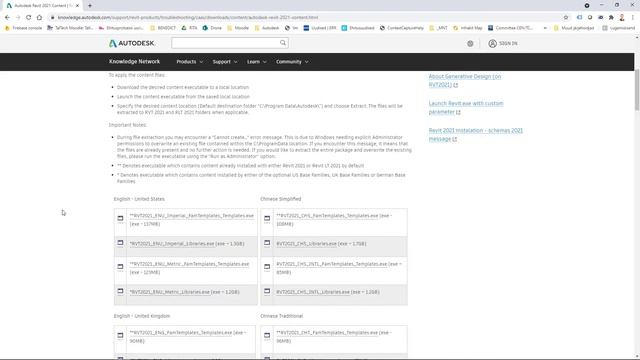Download RVT2021_CHS_INTL_FamTemplates_Templates.exe link
The width and height of the screenshot is (640, 360).
pos(331,264)
